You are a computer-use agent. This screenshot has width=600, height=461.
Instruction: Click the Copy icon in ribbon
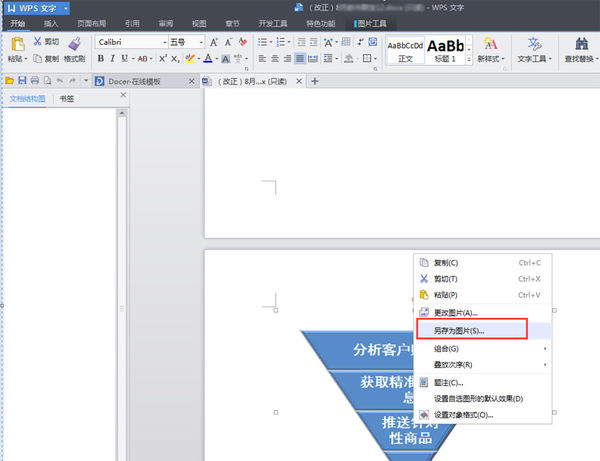click(x=37, y=59)
